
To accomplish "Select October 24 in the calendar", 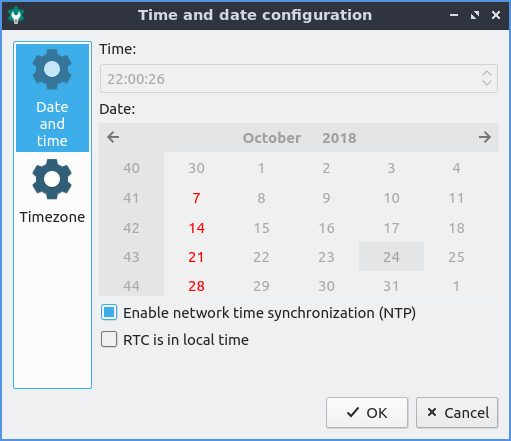I will [391, 257].
